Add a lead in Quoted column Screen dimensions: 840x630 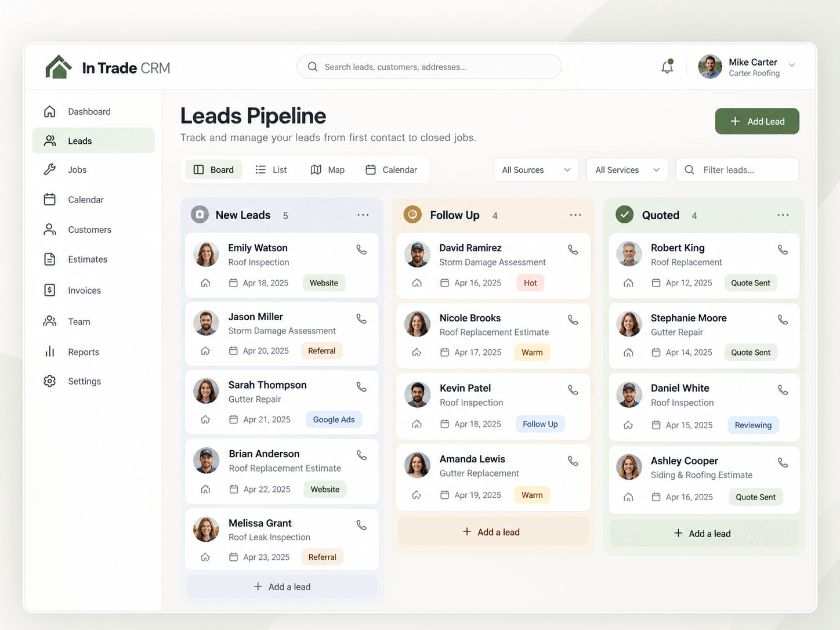[x=704, y=533]
